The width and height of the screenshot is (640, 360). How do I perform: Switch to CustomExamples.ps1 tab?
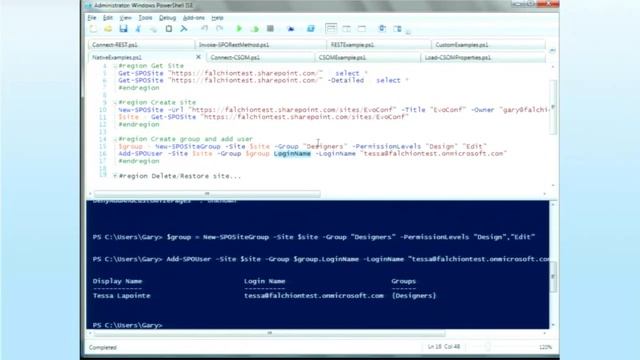click(488, 45)
